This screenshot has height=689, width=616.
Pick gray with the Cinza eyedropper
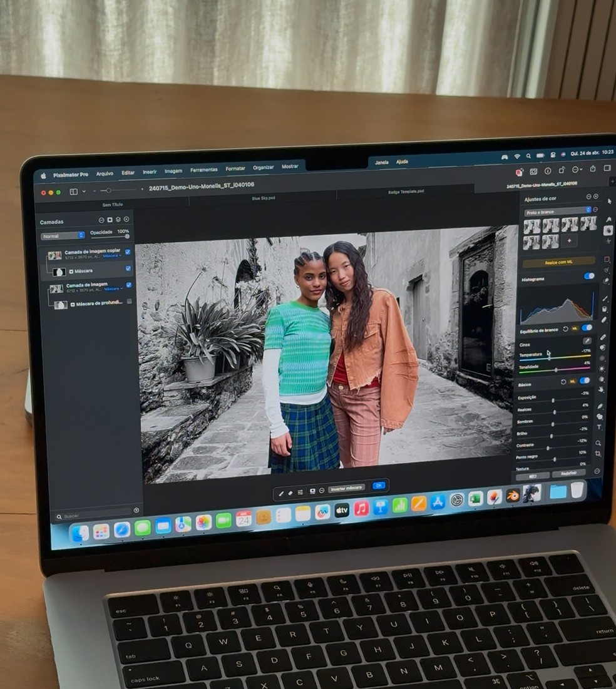point(587,341)
